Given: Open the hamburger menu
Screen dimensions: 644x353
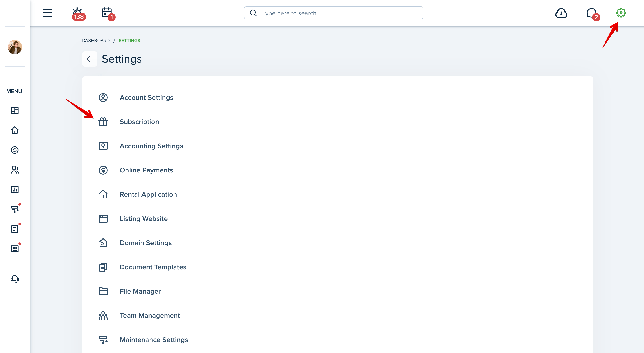Looking at the screenshot, I should 47,13.
